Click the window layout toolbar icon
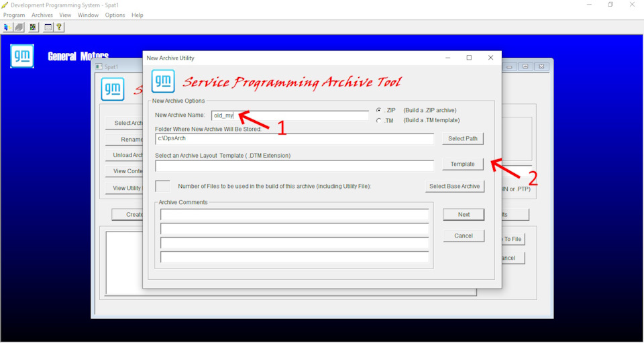Image resolution: width=644 pixels, height=343 pixels. [x=48, y=28]
